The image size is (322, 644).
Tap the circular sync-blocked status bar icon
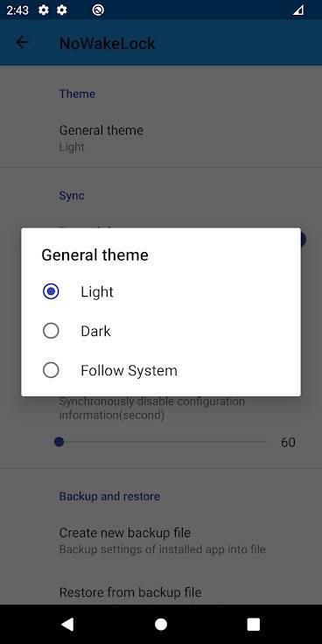pos(98,10)
